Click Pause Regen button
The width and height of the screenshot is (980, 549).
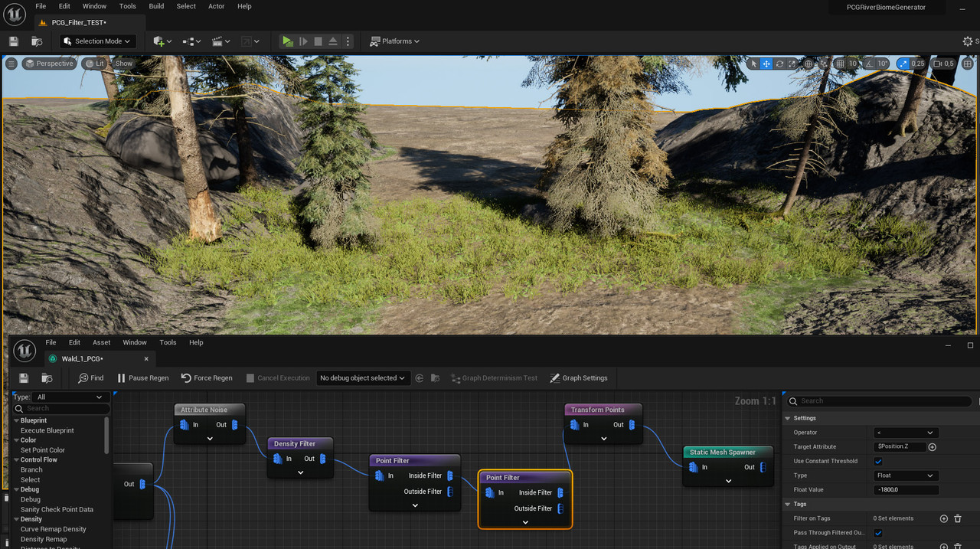point(142,378)
